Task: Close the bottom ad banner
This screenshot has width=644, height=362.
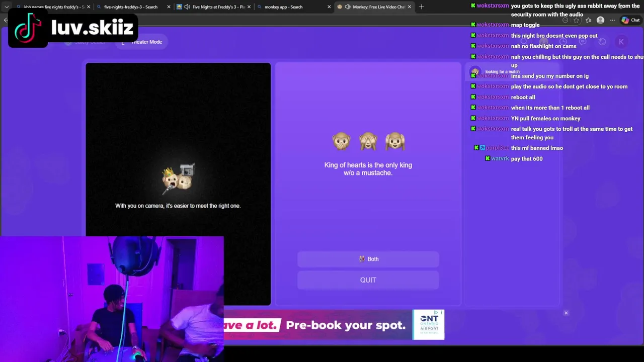Action: (566, 313)
